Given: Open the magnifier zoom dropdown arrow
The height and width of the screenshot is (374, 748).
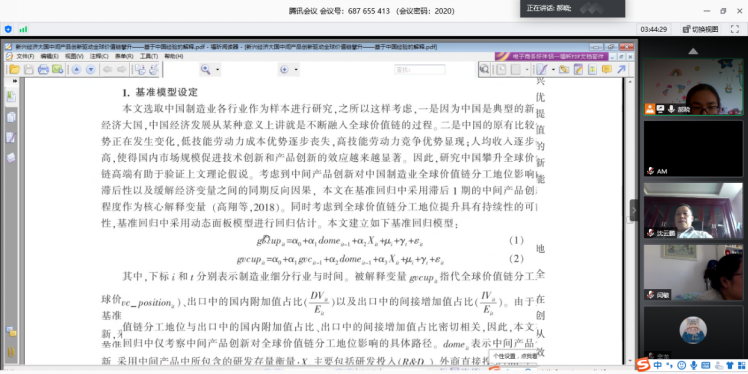Looking at the screenshot, I should (218, 70).
